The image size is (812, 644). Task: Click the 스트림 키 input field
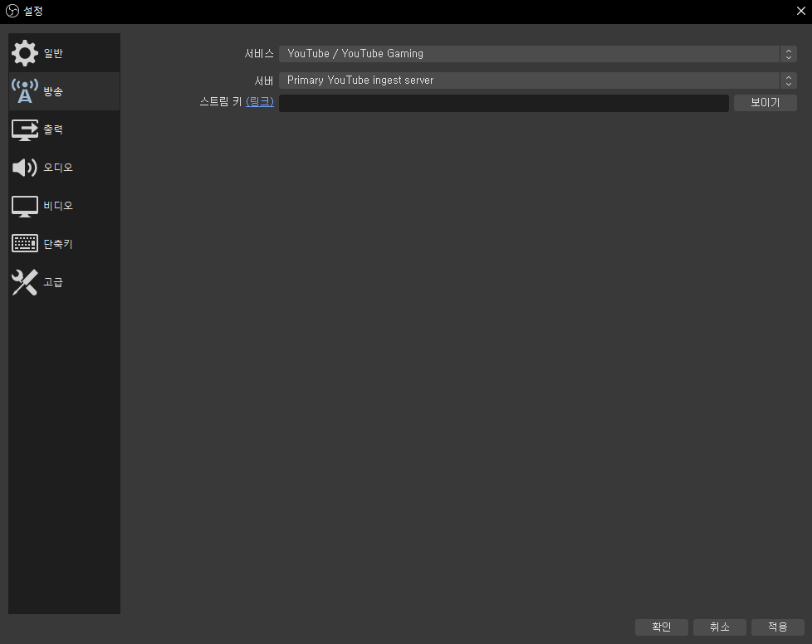[x=503, y=103]
